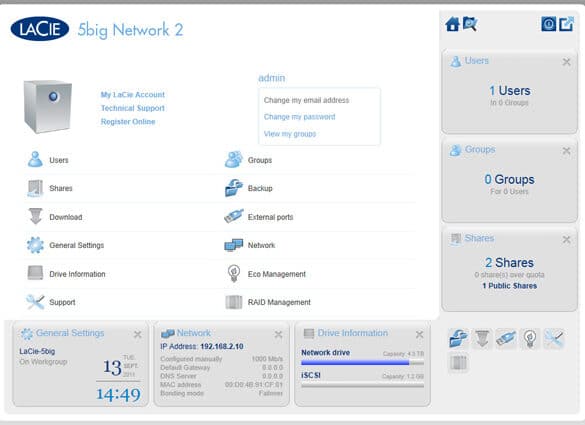Close the Users widget
This screenshot has height=425, width=585.
(x=566, y=62)
